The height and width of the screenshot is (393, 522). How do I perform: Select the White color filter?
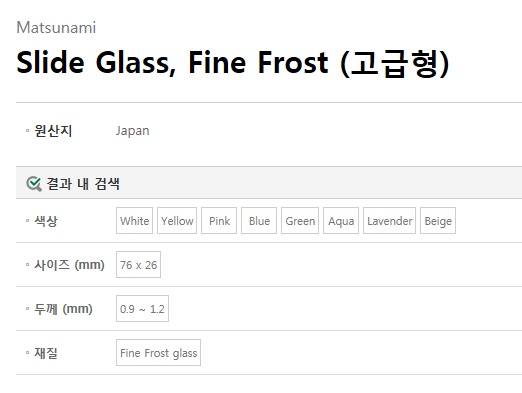pos(134,221)
